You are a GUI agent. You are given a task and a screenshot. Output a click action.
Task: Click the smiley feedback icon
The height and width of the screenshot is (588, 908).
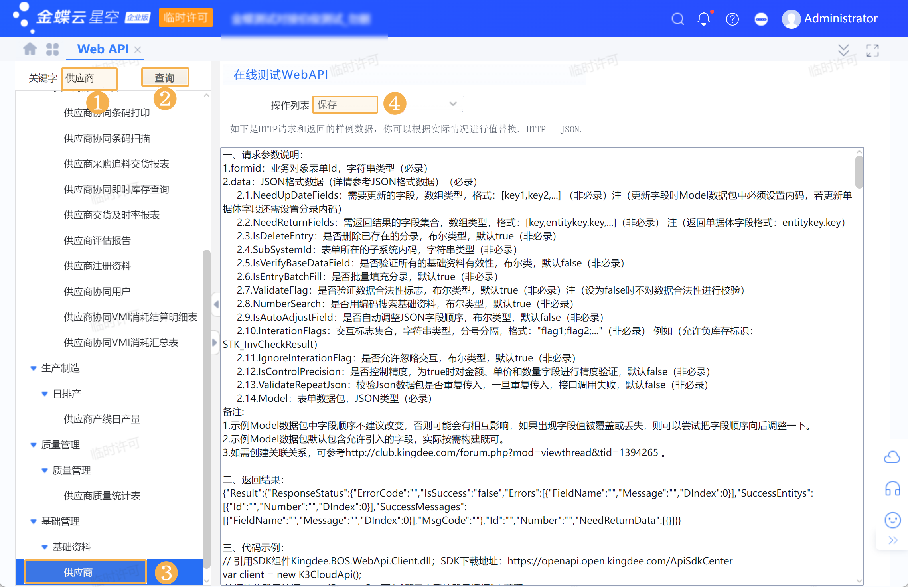[892, 520]
